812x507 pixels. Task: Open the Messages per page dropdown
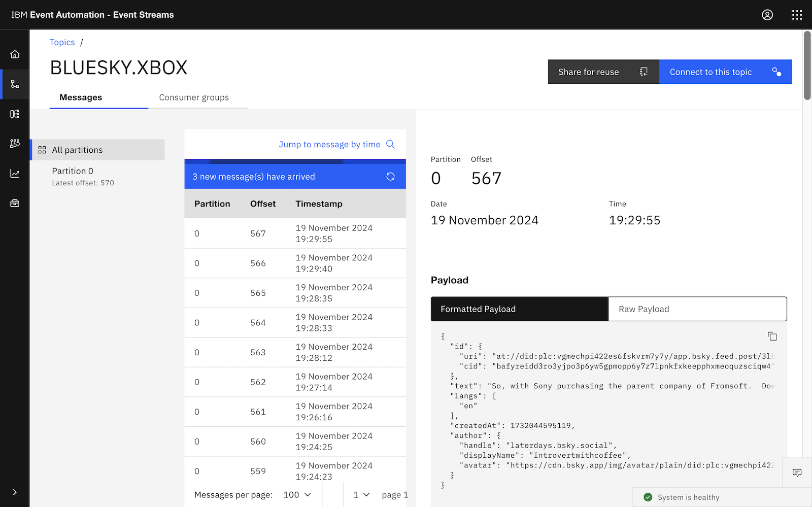point(297,495)
